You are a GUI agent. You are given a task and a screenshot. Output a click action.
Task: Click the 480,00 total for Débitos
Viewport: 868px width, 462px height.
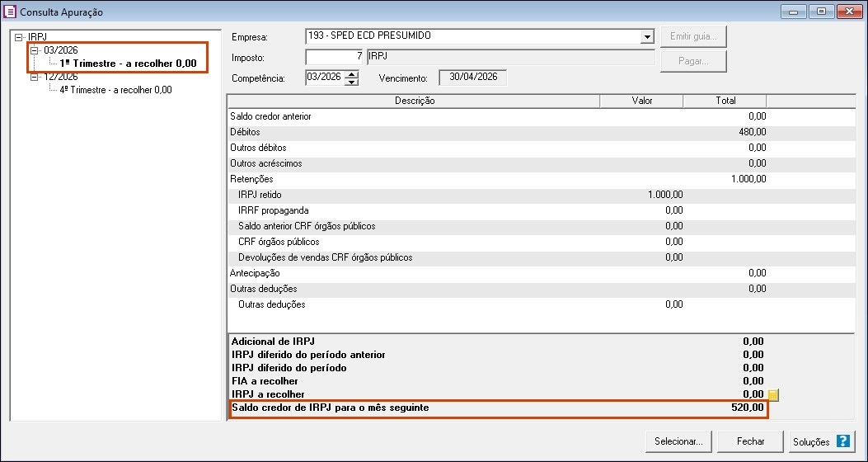[x=753, y=132]
